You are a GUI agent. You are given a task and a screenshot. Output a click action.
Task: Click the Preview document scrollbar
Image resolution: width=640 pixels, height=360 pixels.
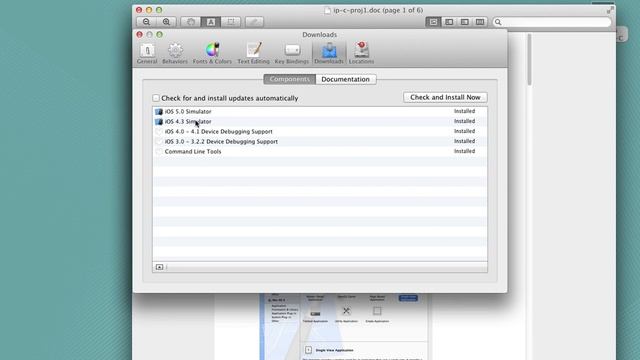pyautogui.click(x=529, y=60)
